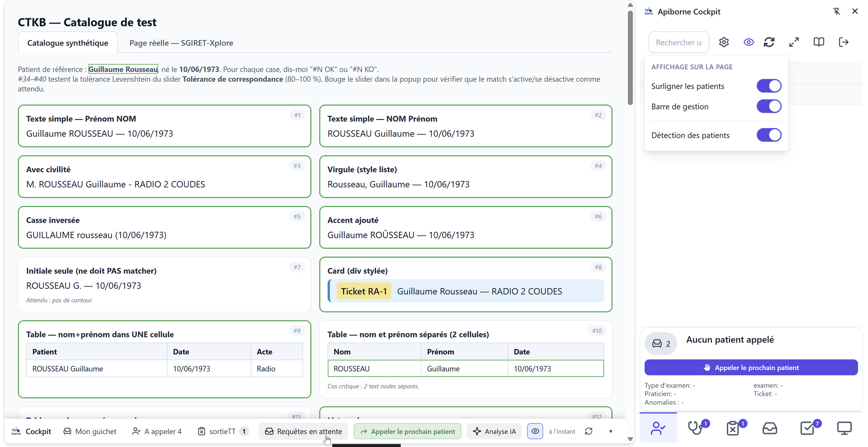Screen dimensions: 868x447
Task: Click the waiting room badge showing 2
Action: (661, 344)
